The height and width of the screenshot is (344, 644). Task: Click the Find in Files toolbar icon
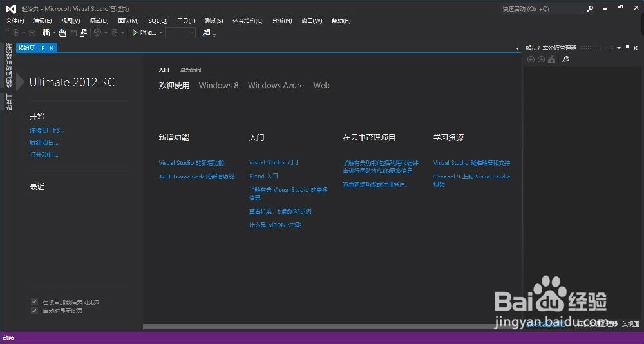tap(207, 33)
